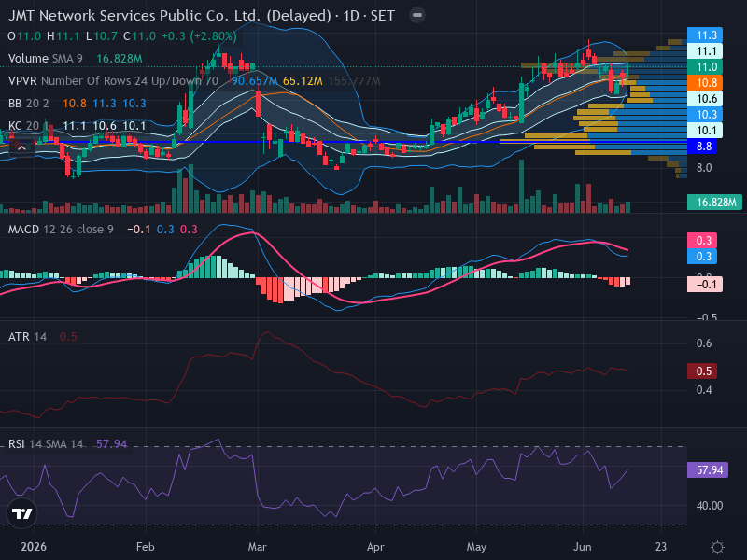This screenshot has width=747, height=560.
Task: Click the blue 0.3 MACD line label
Action: 702,256
